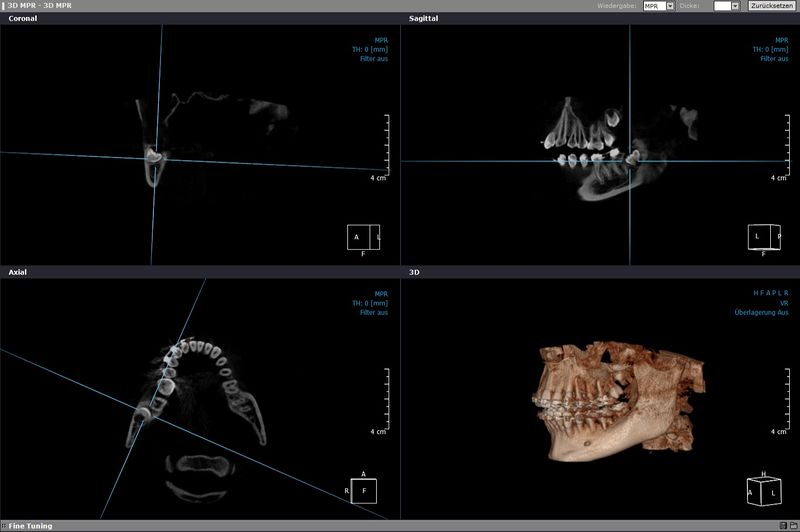800x532 pixels.
Task: Click the orientation cube in the Coronal view
Action: [x=363, y=238]
